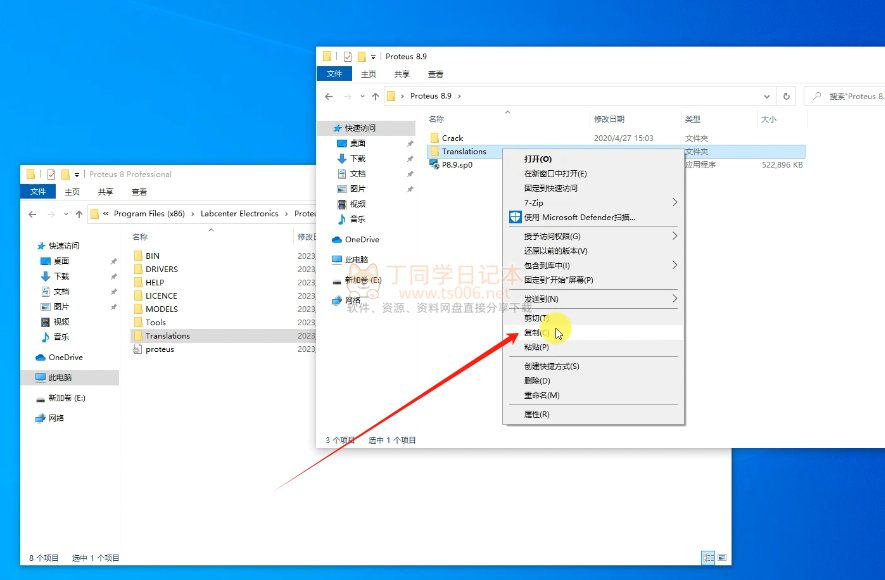The width and height of the screenshot is (885, 580).
Task: Select 复制(C) in the context menu
Action: click(x=593, y=333)
